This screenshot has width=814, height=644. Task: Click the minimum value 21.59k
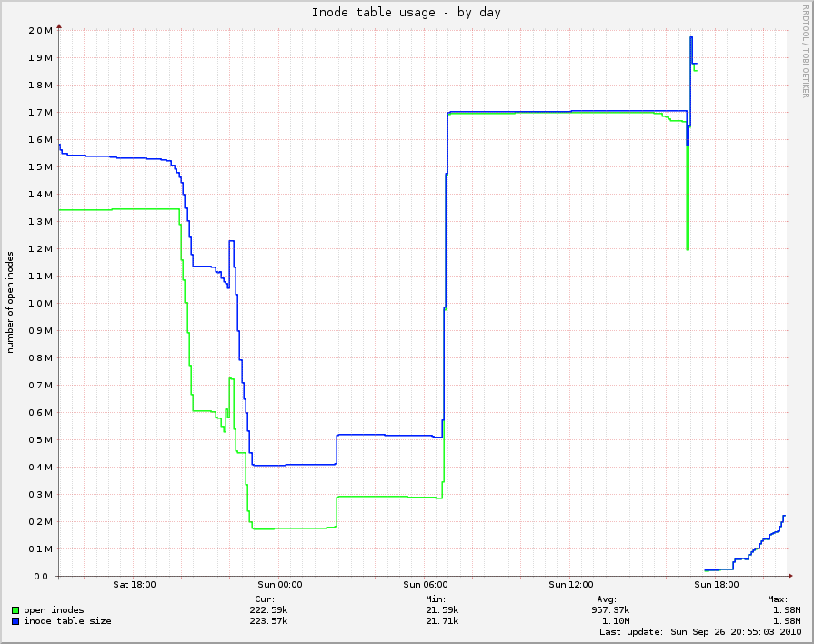click(442, 610)
